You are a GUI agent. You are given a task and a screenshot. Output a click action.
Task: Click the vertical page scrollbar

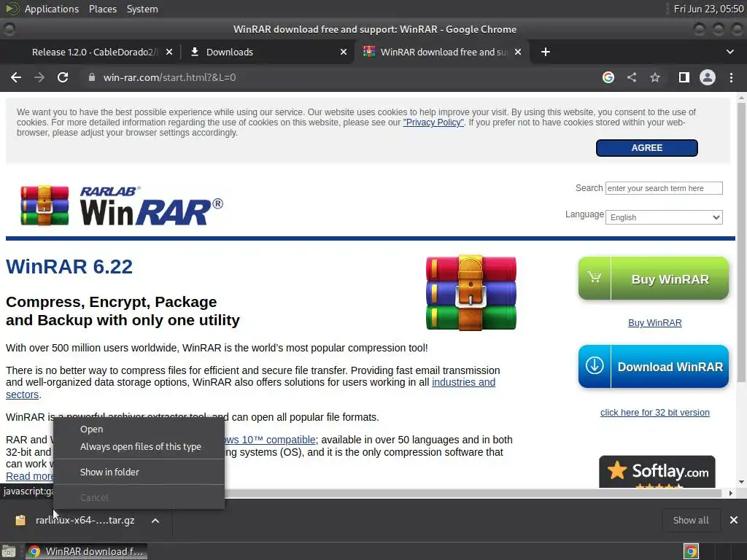pos(741,242)
